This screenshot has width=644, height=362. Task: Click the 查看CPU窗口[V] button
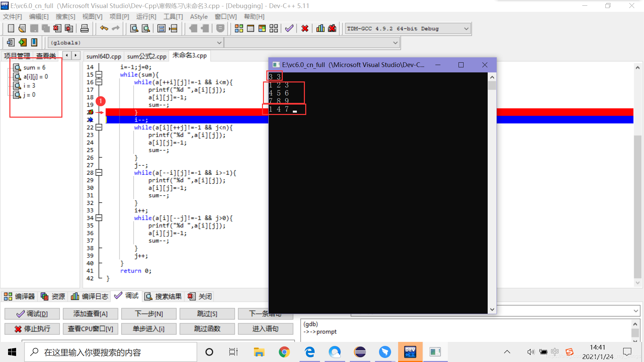(x=90, y=329)
